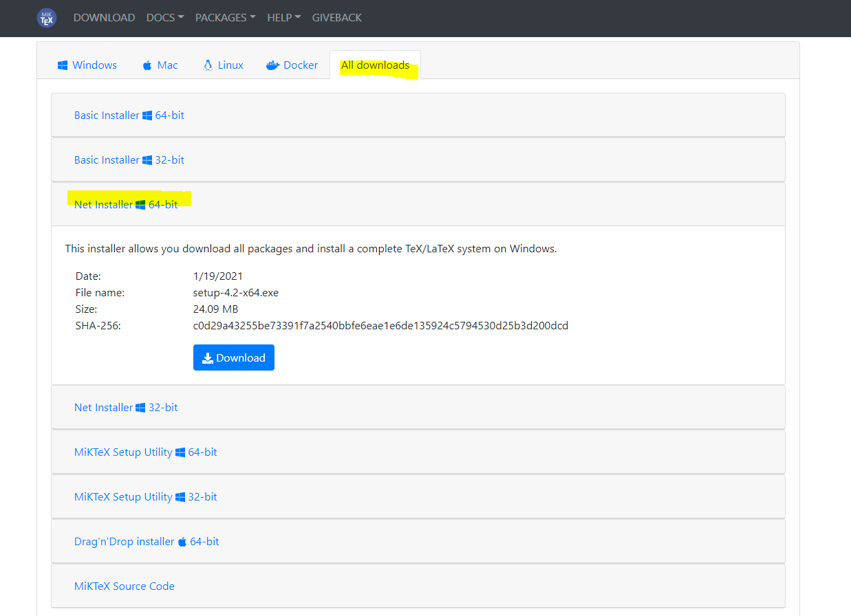
Task: Open the DOWNLOAD navigation link
Action: click(x=104, y=18)
